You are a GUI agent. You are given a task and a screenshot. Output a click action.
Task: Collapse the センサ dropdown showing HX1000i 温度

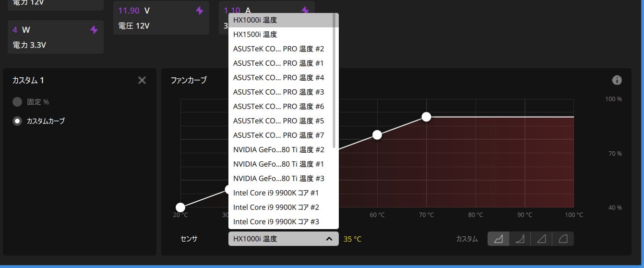tap(284, 239)
